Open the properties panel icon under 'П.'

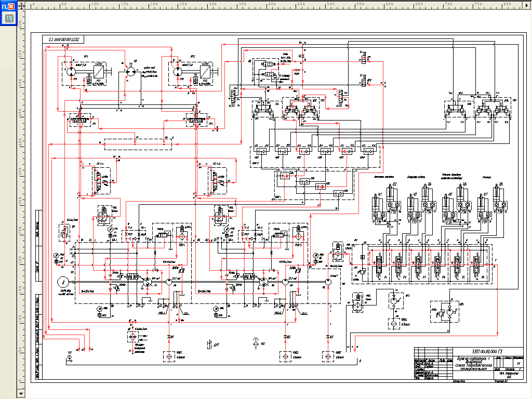(9, 18)
